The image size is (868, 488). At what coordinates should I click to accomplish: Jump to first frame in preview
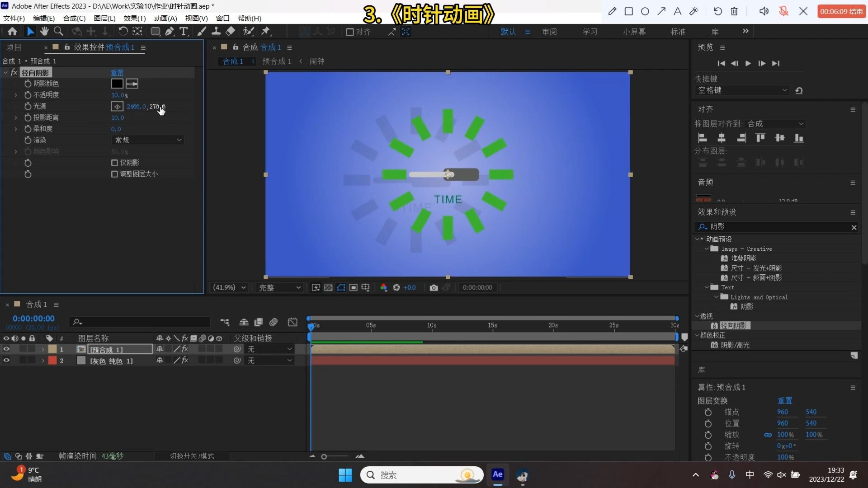[x=721, y=63]
